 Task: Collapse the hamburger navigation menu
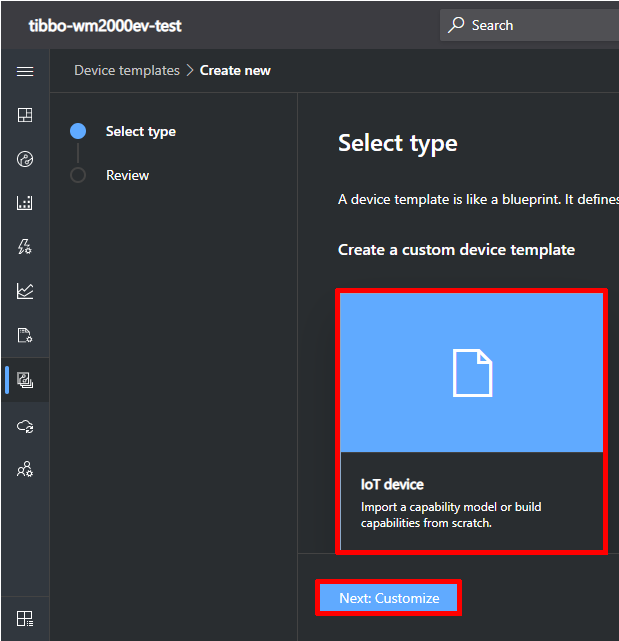coord(25,71)
